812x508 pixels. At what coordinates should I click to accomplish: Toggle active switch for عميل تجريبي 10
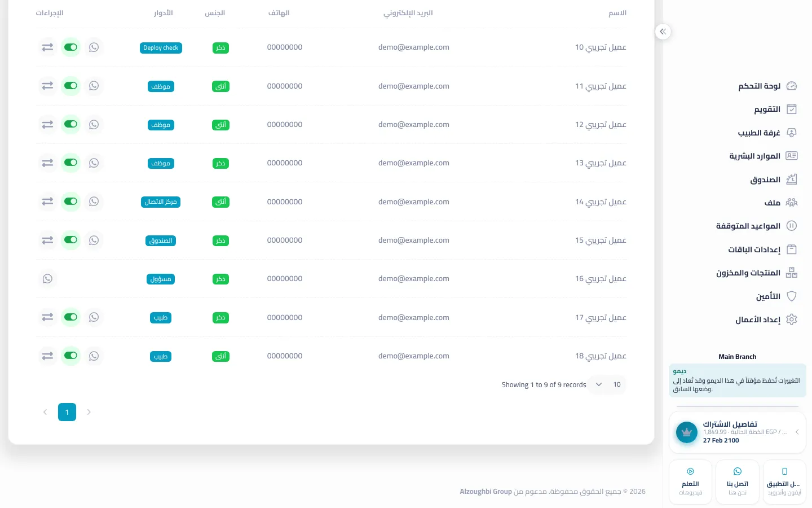[70, 47]
